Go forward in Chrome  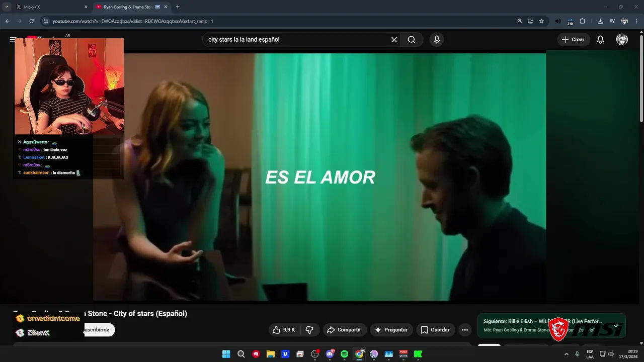[x=19, y=21]
